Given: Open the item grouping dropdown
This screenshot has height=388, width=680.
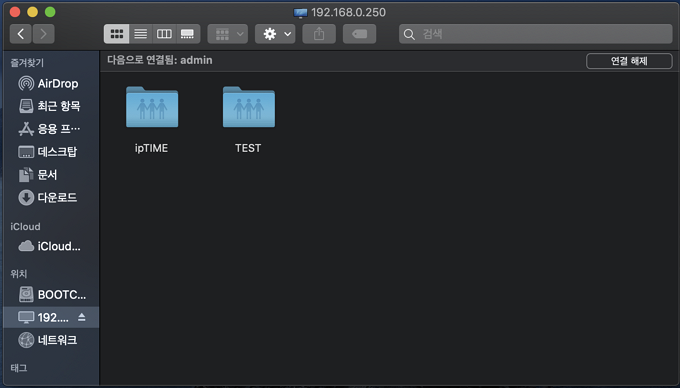Looking at the screenshot, I should click(x=228, y=34).
